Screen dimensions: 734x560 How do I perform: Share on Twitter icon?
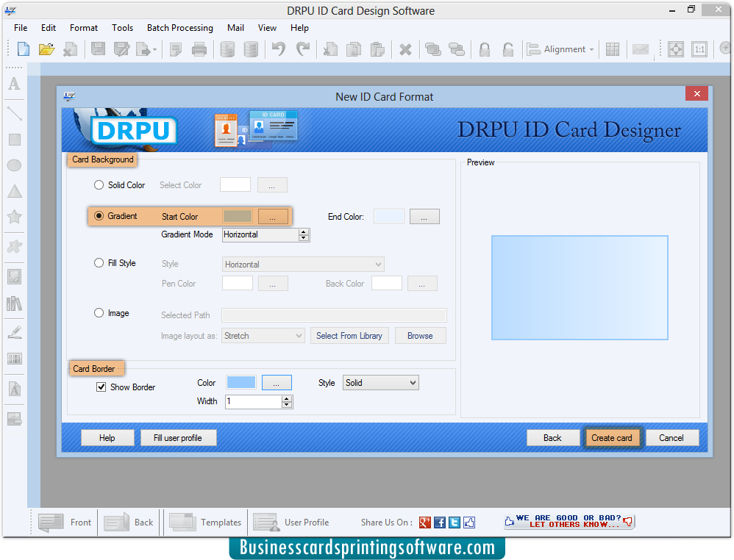click(x=455, y=523)
